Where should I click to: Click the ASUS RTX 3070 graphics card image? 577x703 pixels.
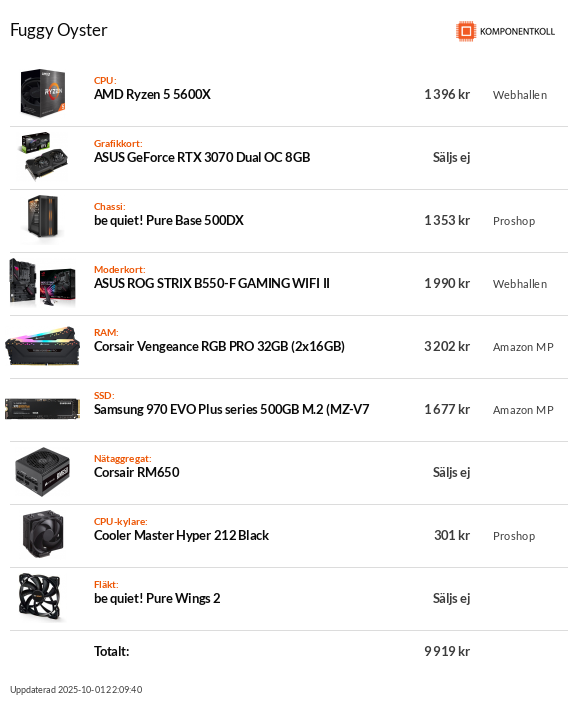coord(43,156)
